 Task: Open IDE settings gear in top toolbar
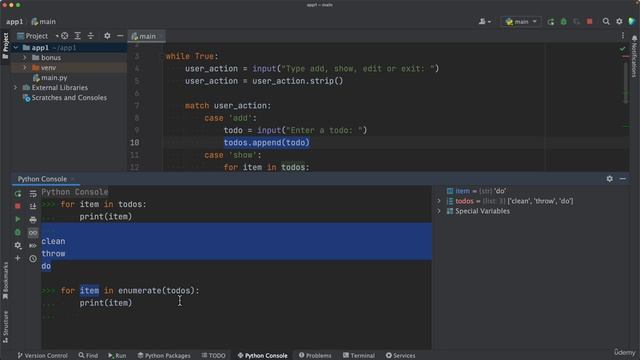tap(619, 22)
